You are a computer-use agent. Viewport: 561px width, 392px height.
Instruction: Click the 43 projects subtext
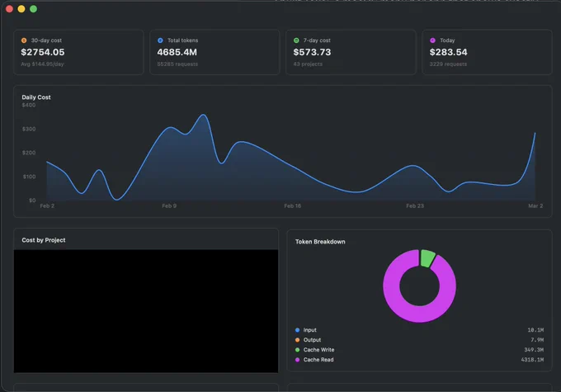[308, 64]
